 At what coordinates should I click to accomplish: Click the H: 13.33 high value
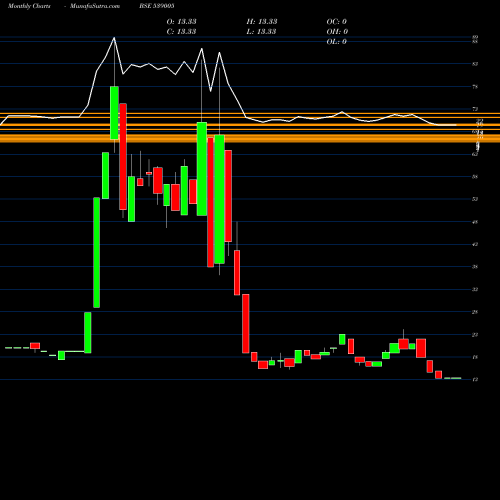pyautogui.click(x=262, y=21)
